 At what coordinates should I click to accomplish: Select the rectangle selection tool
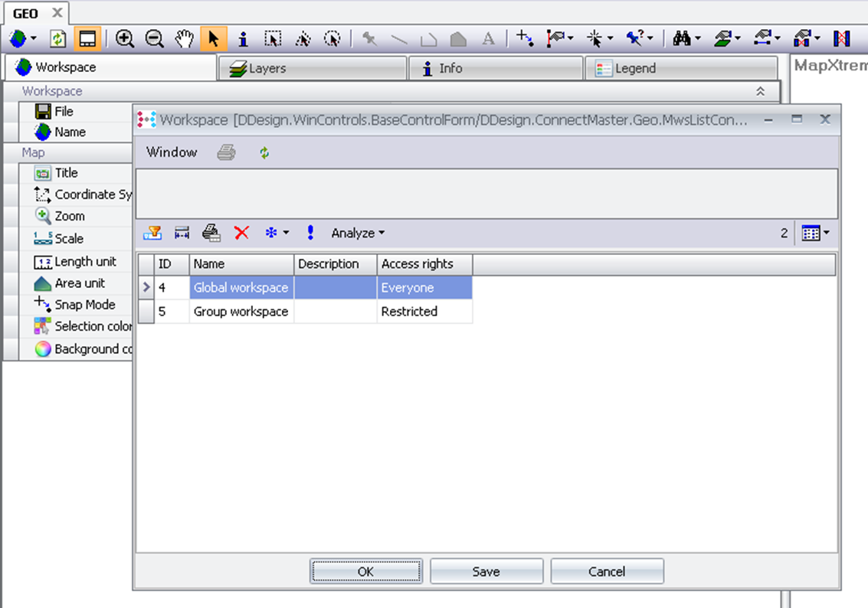(x=273, y=39)
